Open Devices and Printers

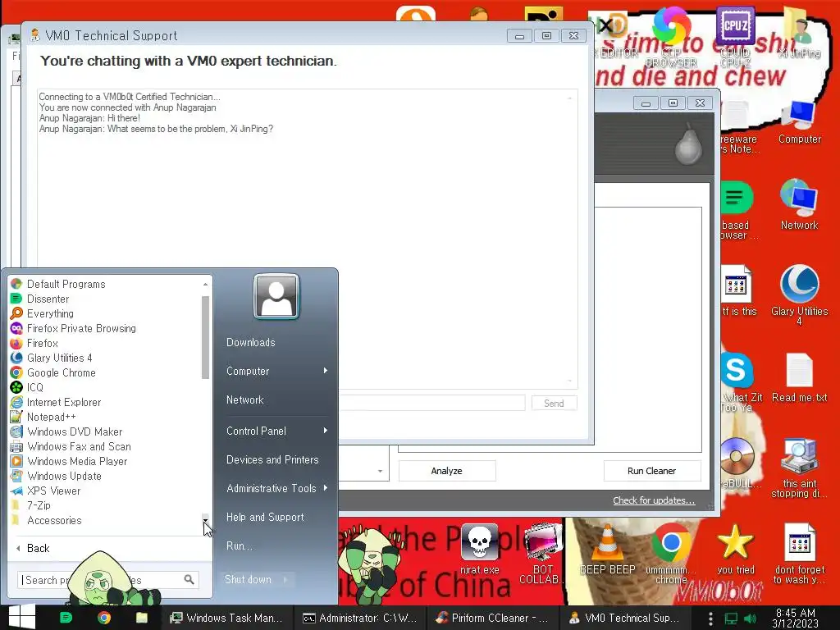pos(272,459)
